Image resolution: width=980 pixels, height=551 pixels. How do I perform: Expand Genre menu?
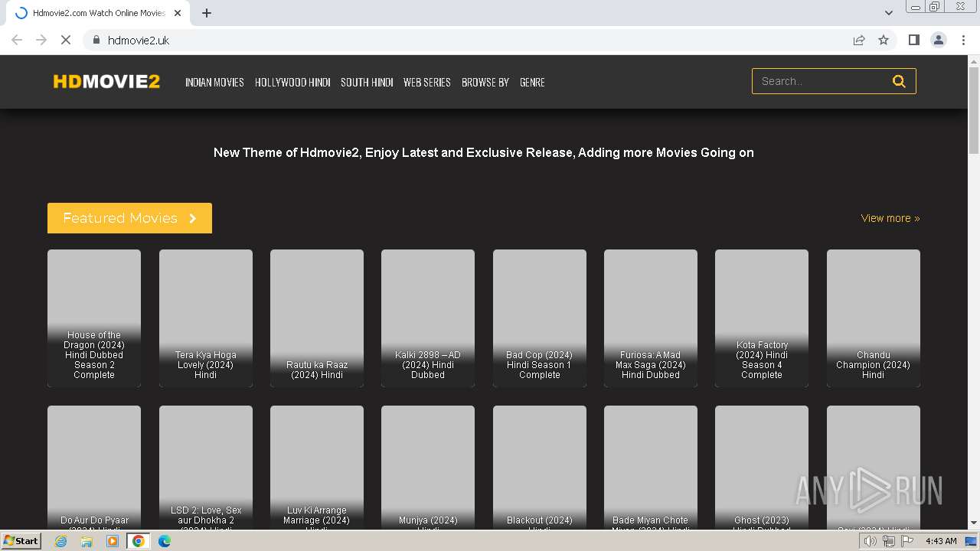(x=532, y=82)
